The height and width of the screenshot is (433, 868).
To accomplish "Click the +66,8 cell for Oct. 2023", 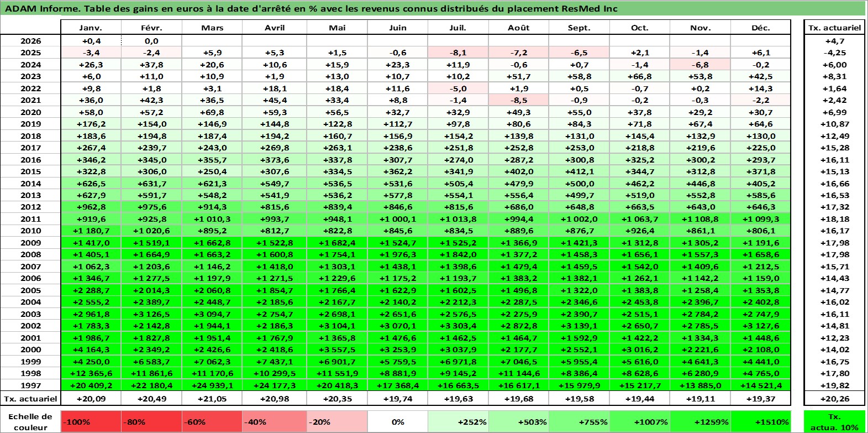I will [x=640, y=76].
